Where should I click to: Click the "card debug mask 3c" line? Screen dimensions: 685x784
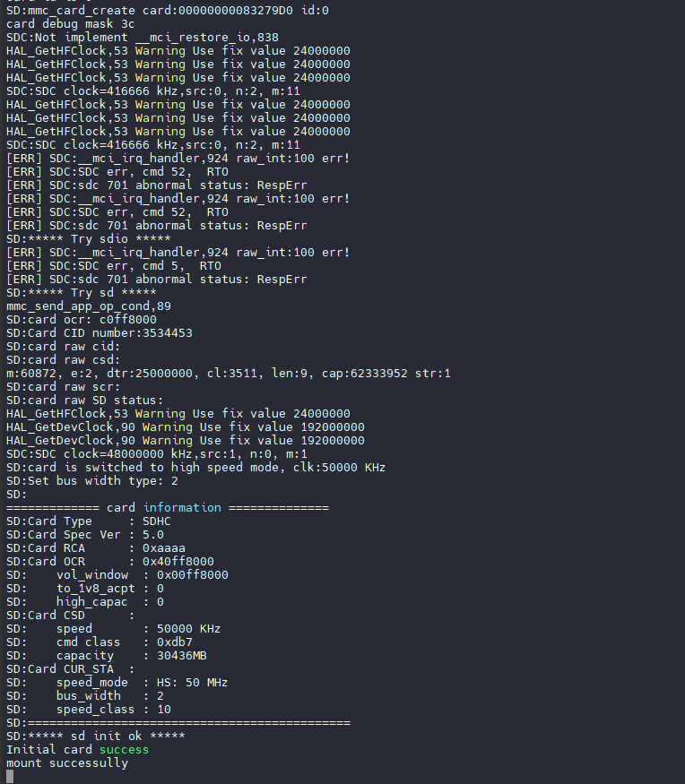[x=71, y=23]
